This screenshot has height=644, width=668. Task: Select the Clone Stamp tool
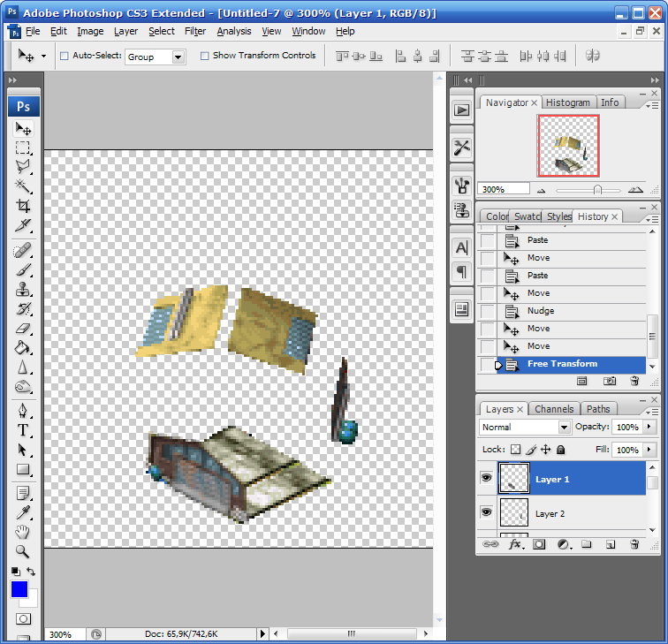click(23, 289)
